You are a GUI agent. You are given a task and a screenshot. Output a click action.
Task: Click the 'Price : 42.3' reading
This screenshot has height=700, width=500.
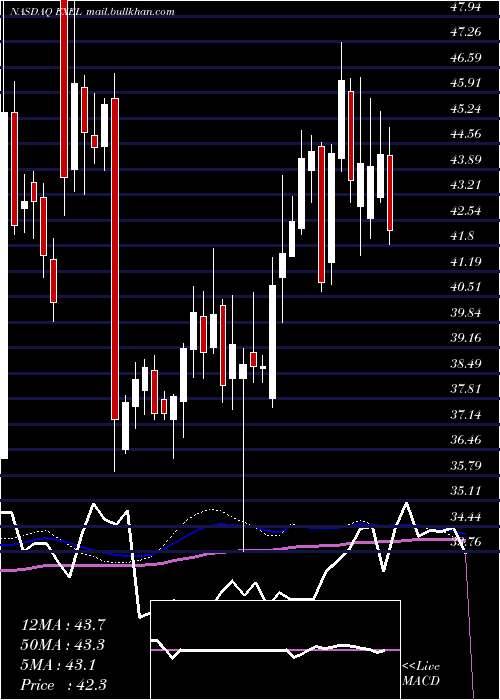[x=63, y=685]
